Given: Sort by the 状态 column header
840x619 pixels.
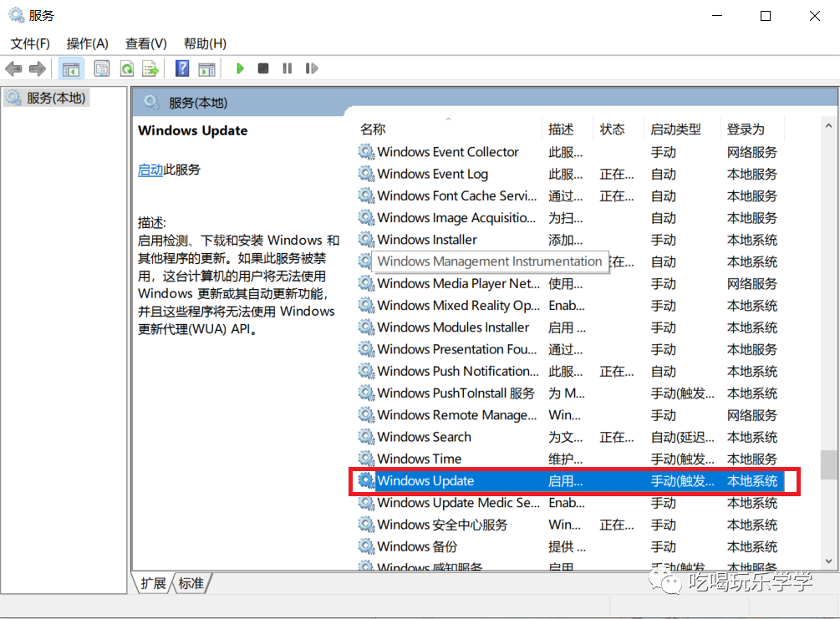Looking at the screenshot, I should (x=613, y=129).
